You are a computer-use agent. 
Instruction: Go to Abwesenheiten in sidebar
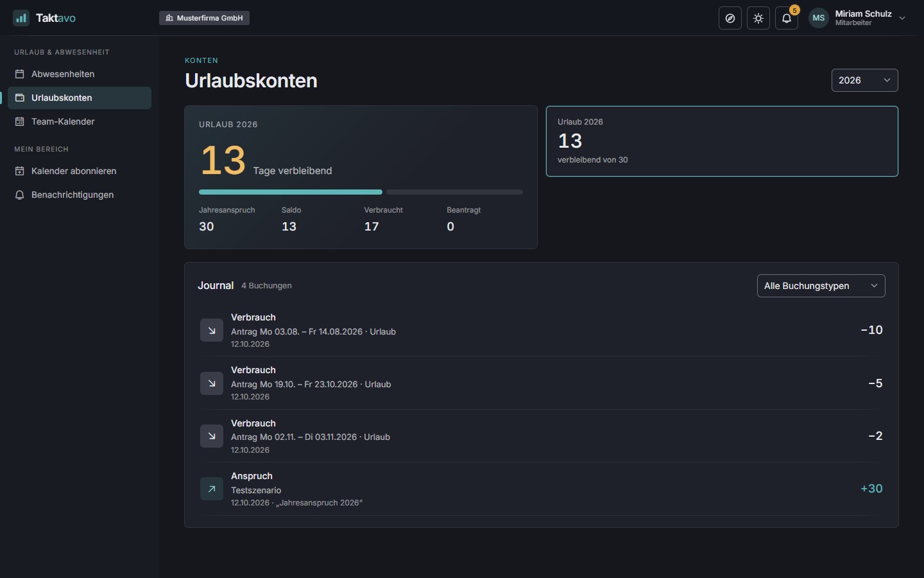(x=80, y=74)
